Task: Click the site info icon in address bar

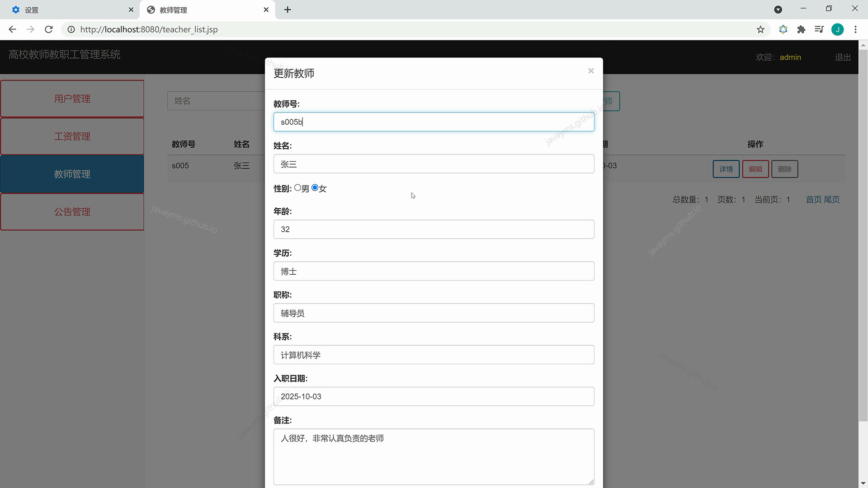Action: (x=71, y=29)
